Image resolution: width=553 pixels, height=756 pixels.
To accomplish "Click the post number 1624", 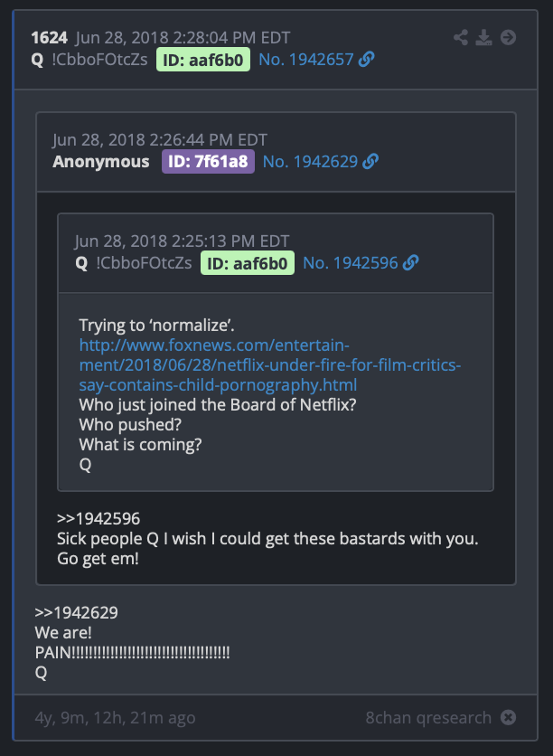I will click(49, 37).
